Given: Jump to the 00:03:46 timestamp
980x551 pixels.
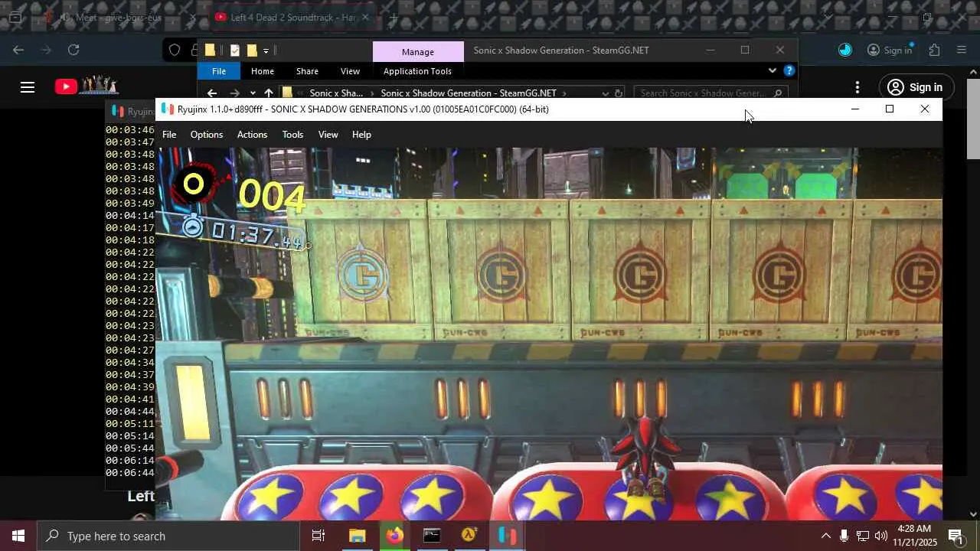Looking at the screenshot, I should [x=130, y=130].
